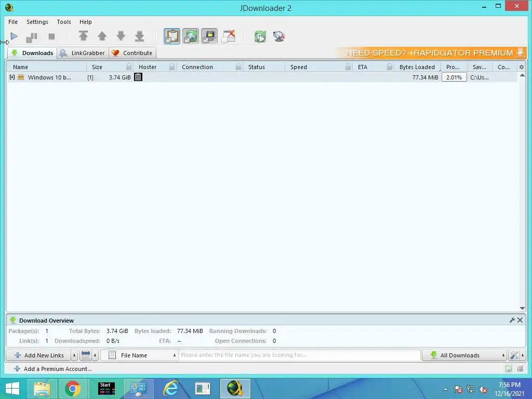Close the Download Overview panel
Image resolution: width=532 pixels, height=399 pixels.
[x=520, y=320]
